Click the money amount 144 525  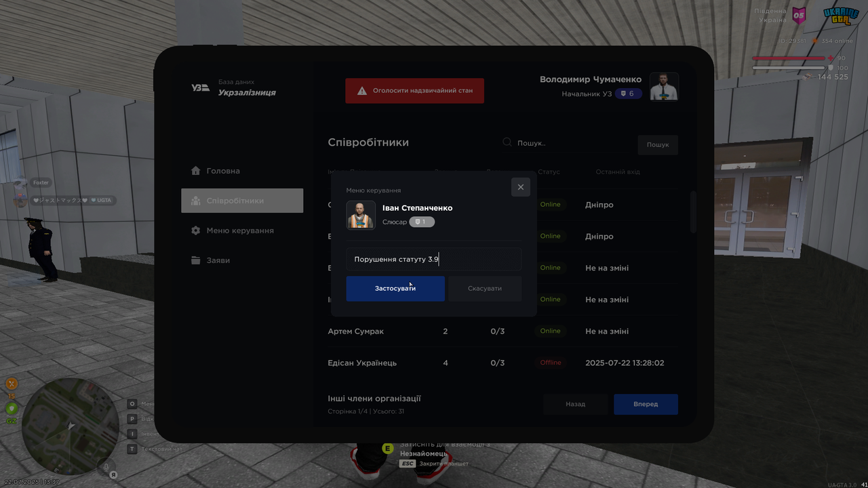[x=833, y=77]
